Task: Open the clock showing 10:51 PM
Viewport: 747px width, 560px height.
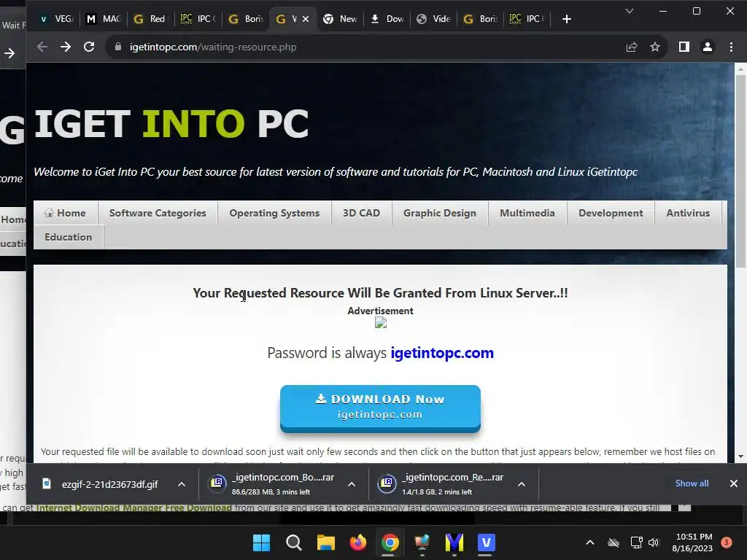Action: (x=692, y=542)
